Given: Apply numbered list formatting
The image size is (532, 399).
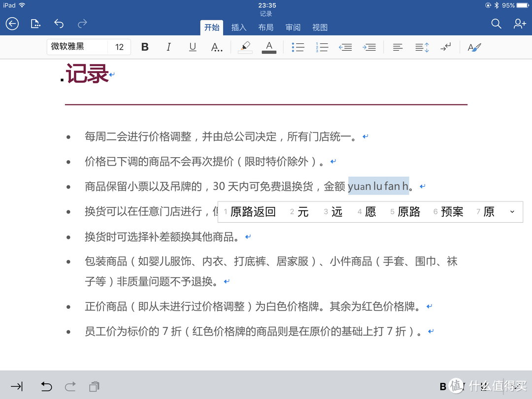Looking at the screenshot, I should (322, 47).
